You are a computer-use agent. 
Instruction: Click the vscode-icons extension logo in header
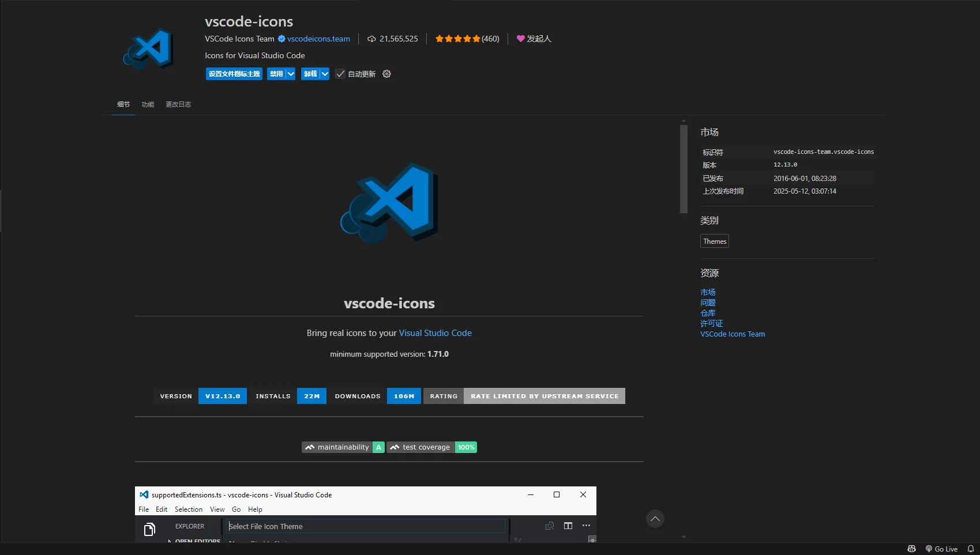click(148, 48)
